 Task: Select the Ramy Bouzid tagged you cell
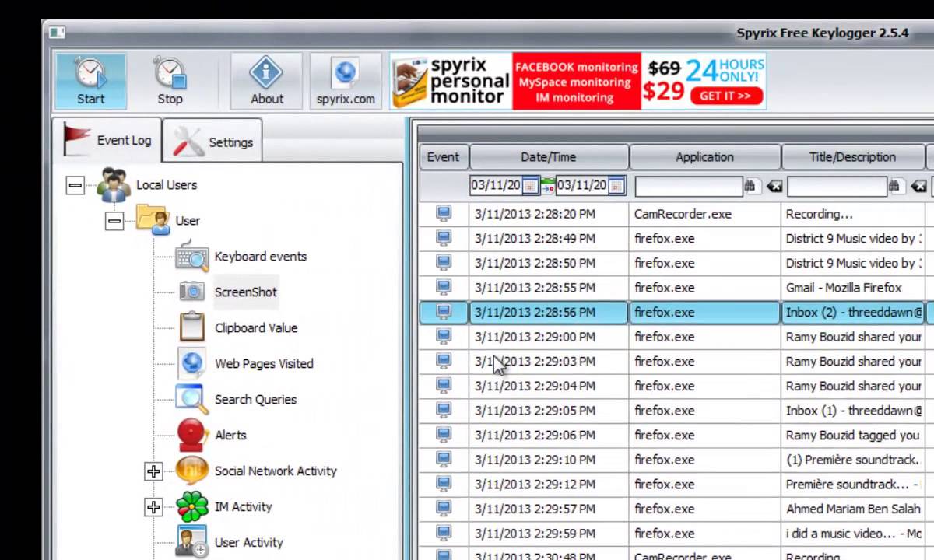(x=852, y=436)
